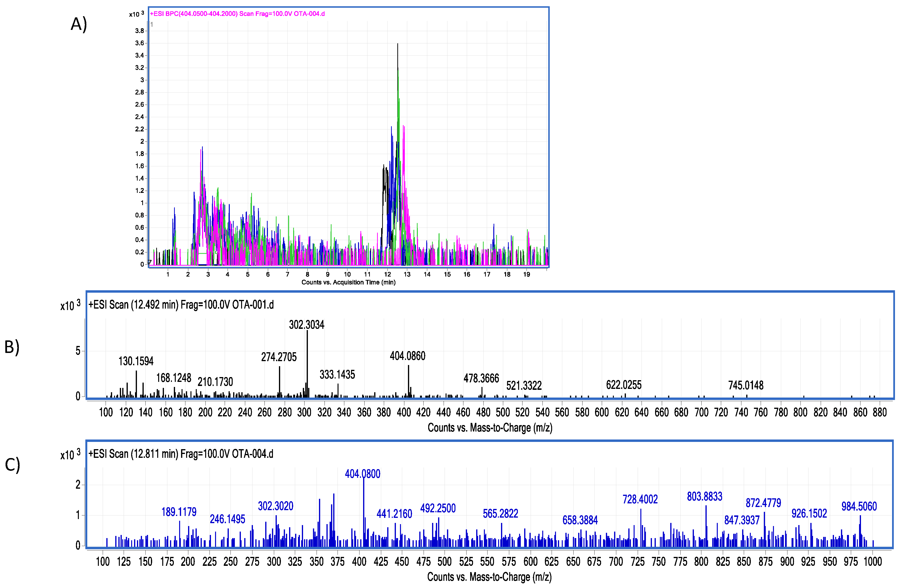Click the 130.1594 peak label

pyautogui.click(x=136, y=361)
